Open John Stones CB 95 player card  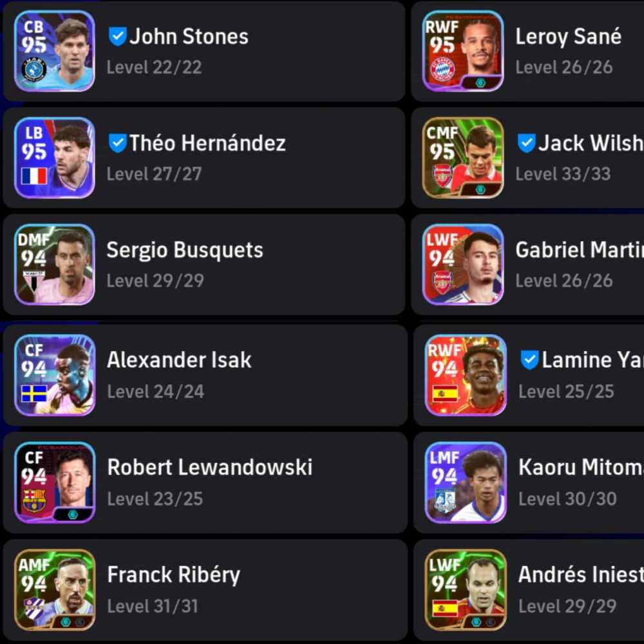point(54,51)
